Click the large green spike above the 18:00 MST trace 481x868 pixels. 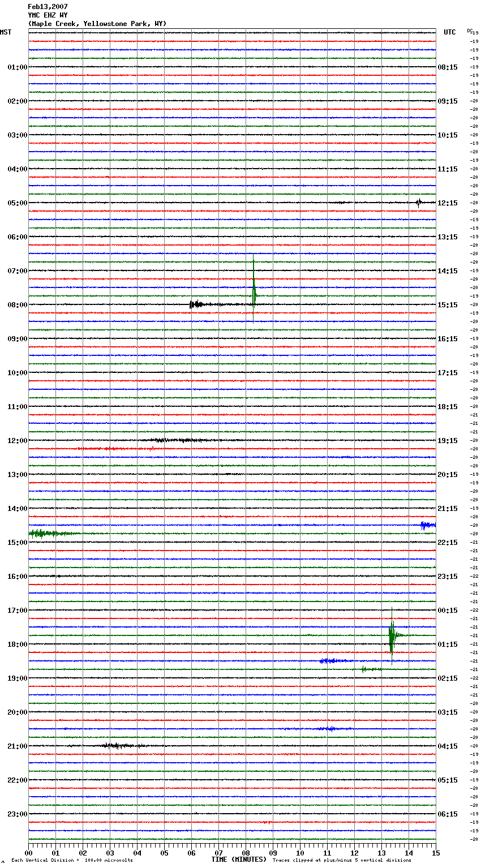(x=392, y=635)
